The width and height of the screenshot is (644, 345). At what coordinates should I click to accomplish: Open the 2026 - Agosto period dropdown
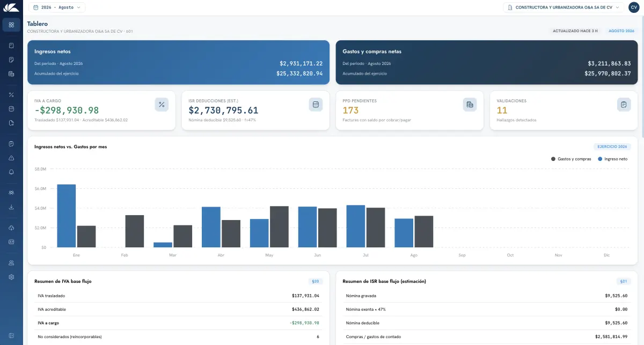[x=57, y=8]
